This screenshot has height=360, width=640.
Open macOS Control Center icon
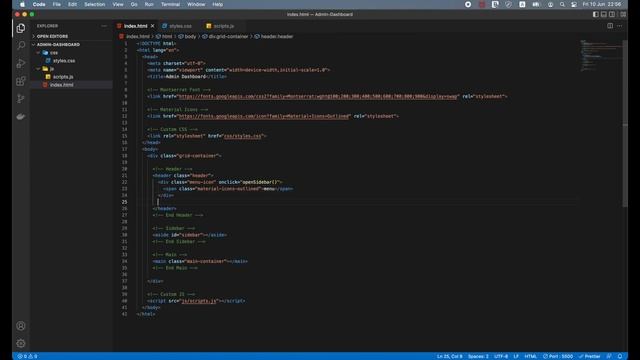[574, 4]
